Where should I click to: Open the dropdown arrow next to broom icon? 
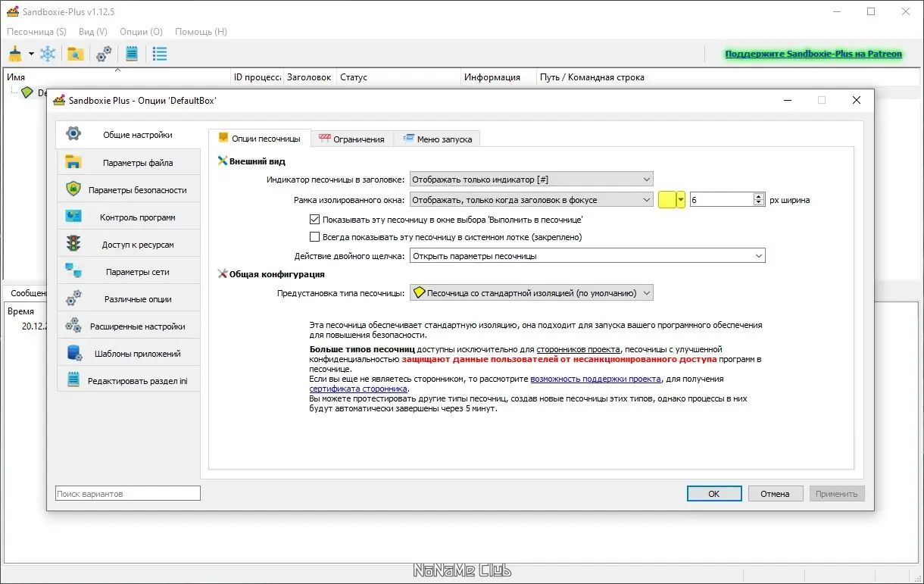31,54
